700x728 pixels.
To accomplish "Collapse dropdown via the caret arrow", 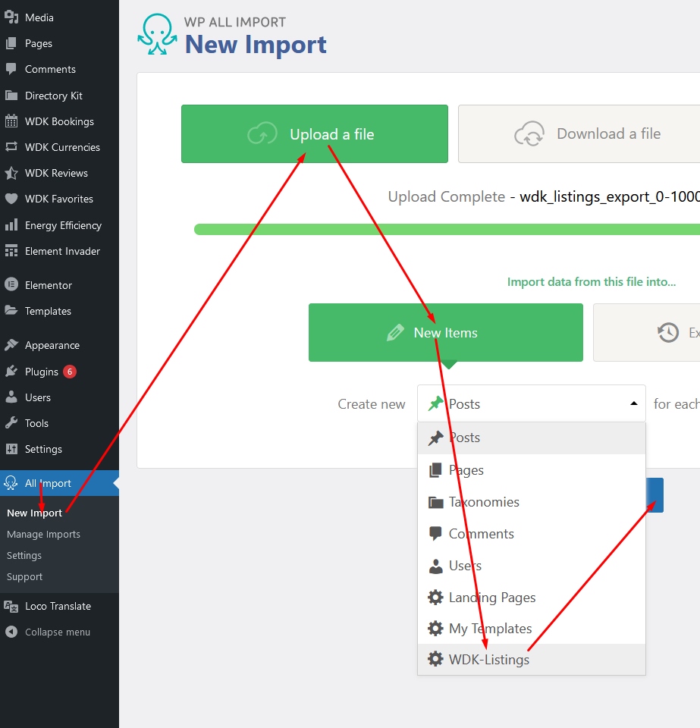I will (x=633, y=403).
